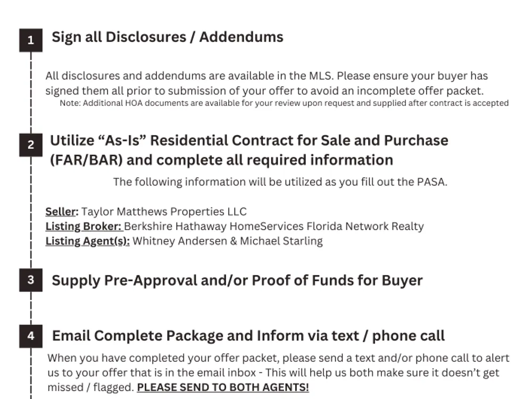
Task: Click Berkshire Hathaway HomeServices broker name
Action: 274,226
